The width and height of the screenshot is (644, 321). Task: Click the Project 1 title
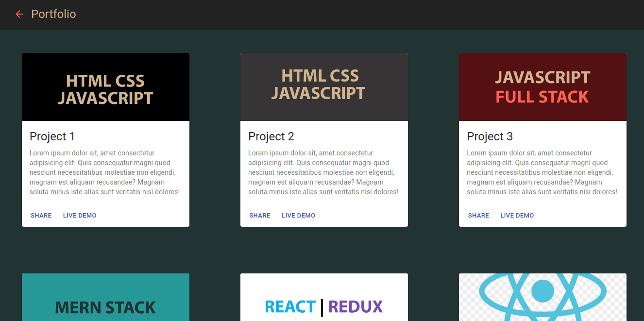52,136
